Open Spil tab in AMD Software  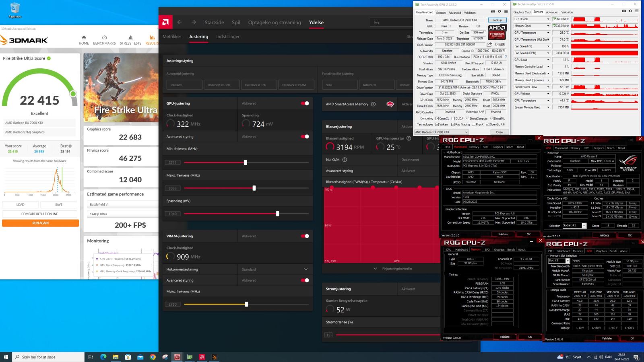[x=236, y=23]
